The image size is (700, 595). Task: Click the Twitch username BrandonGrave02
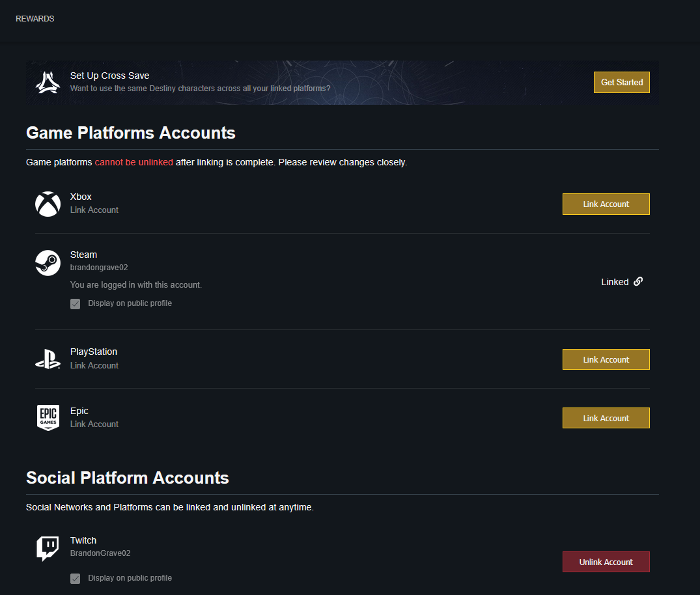100,553
